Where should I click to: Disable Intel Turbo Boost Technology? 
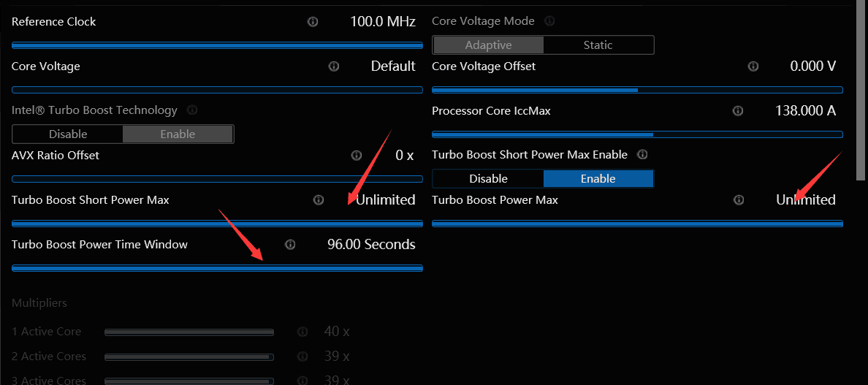click(68, 134)
